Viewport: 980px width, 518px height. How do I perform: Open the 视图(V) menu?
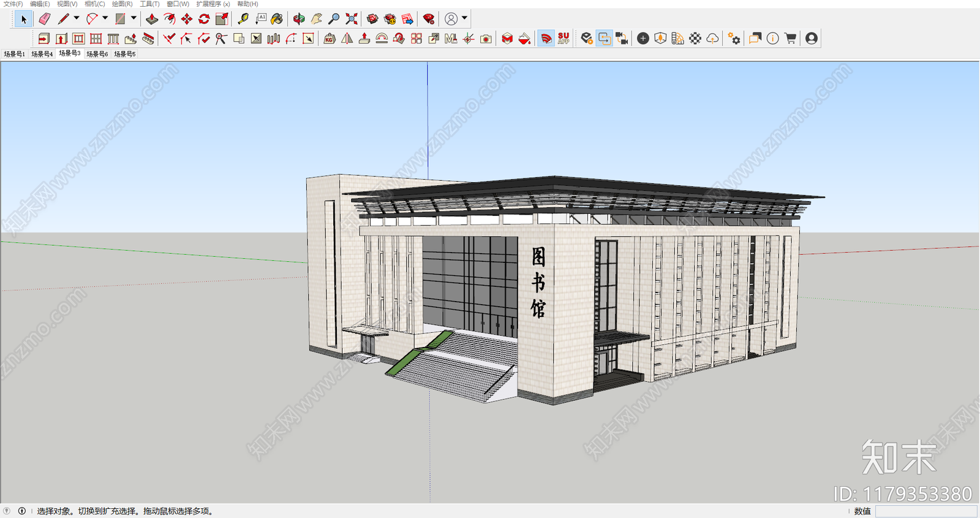click(67, 4)
